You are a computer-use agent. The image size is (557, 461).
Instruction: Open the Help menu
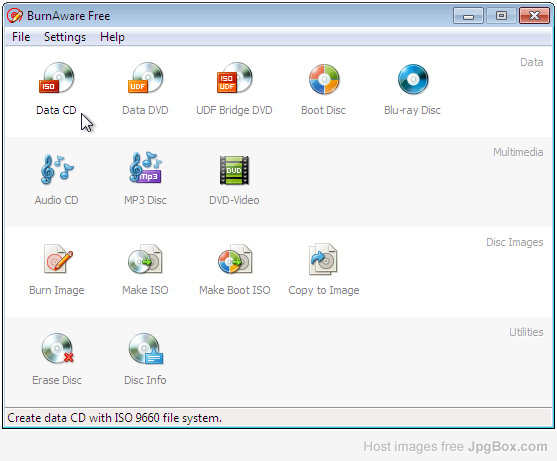click(112, 37)
